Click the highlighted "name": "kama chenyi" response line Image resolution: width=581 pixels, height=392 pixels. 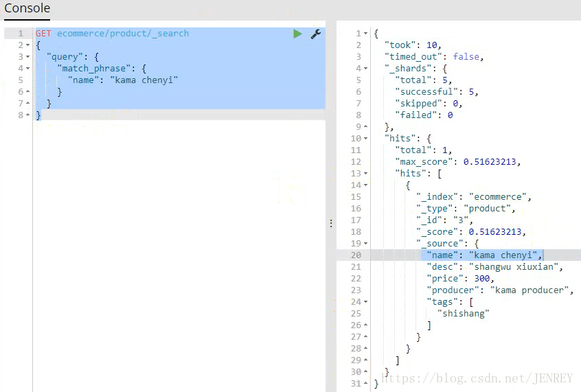tap(485, 255)
